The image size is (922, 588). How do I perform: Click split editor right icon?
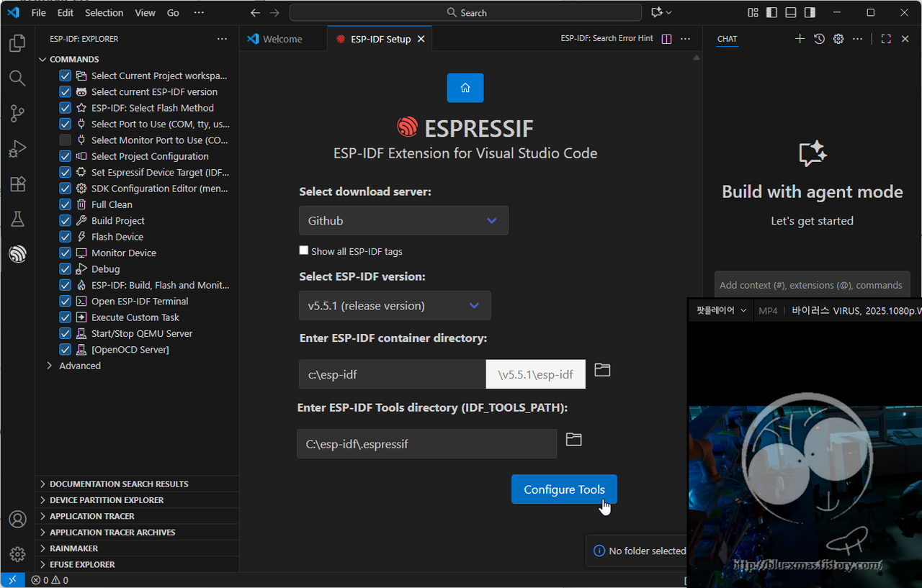(x=666, y=39)
